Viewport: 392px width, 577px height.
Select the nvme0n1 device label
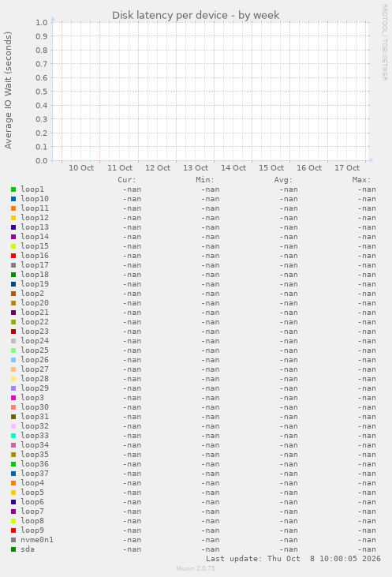click(37, 540)
